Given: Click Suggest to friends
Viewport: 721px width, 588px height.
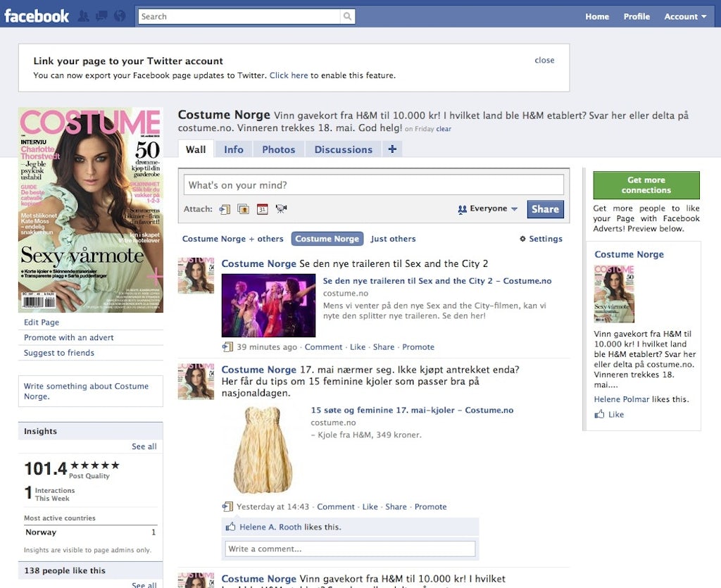Looking at the screenshot, I should pyautogui.click(x=59, y=353).
